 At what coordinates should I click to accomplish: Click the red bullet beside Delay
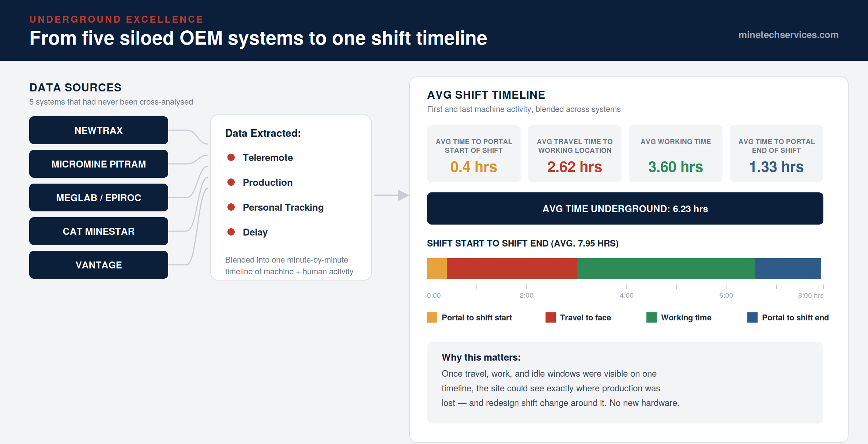click(231, 232)
